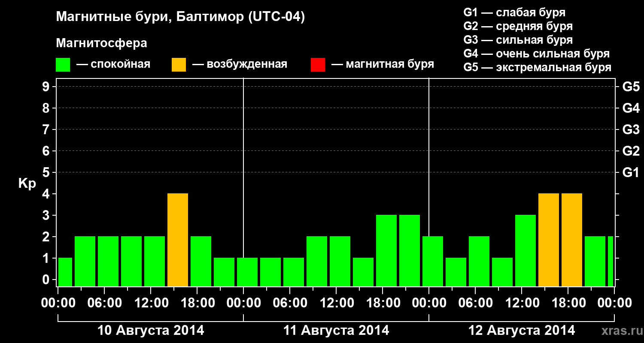
Task: Click the orange Kp 4 bar on 10 August
Action: coord(178,240)
